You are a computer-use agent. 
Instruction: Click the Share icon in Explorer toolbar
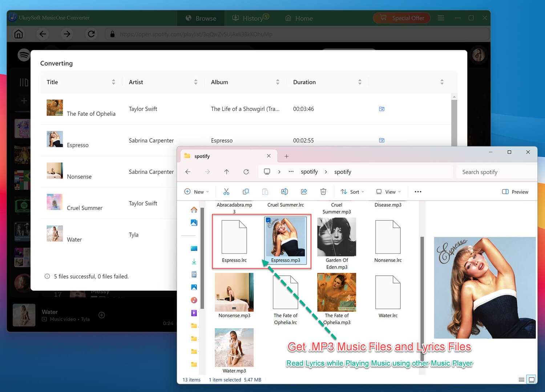(304, 192)
